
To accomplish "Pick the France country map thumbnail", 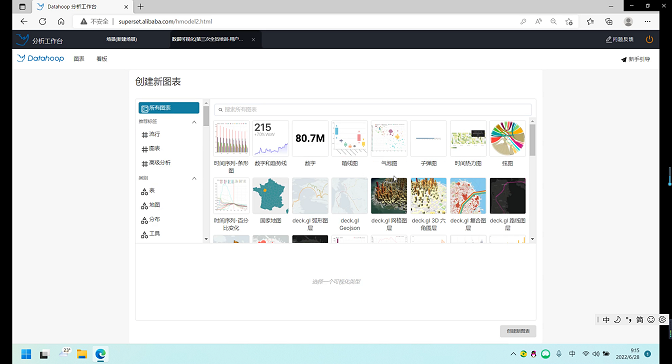I will 271,196.
